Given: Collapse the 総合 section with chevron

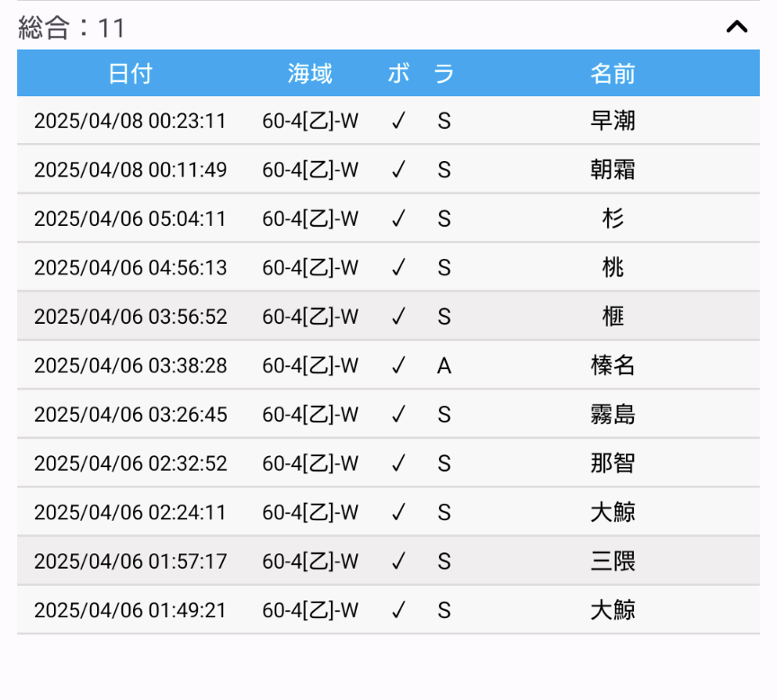Looking at the screenshot, I should click(737, 27).
